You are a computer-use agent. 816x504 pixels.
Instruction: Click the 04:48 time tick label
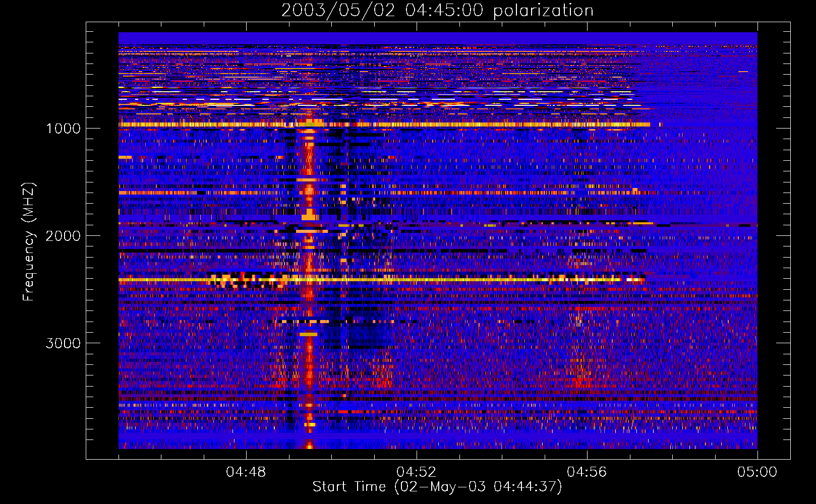246,472
